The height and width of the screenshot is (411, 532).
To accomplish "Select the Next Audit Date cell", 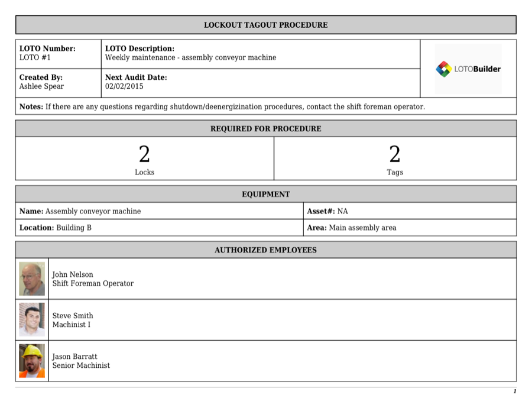I will click(x=260, y=82).
